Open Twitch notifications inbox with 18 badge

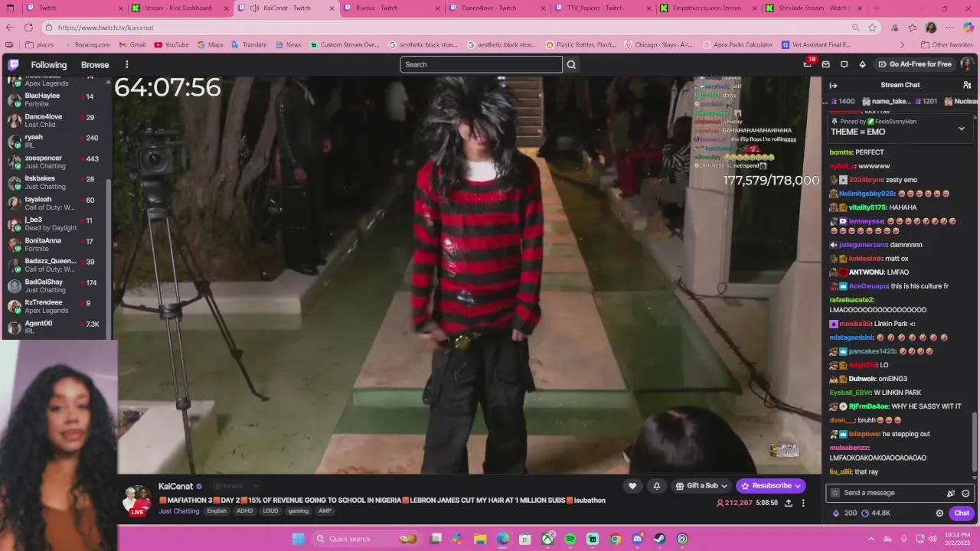tap(808, 64)
